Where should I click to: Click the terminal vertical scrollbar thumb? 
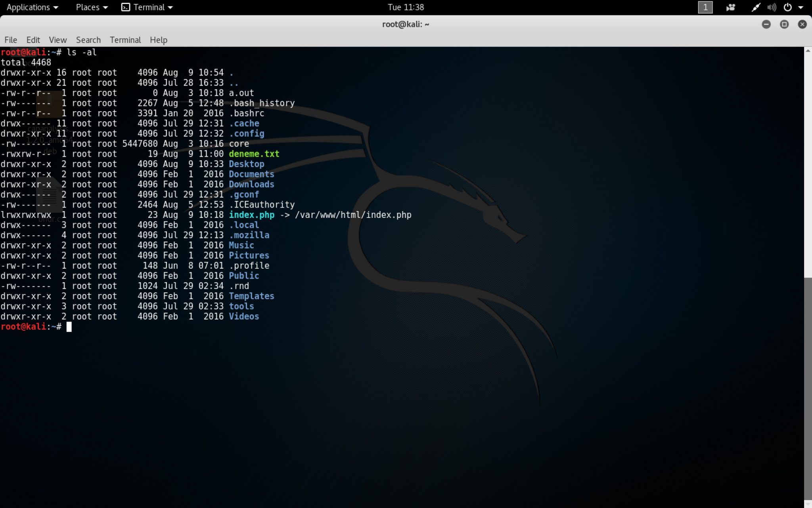808,389
